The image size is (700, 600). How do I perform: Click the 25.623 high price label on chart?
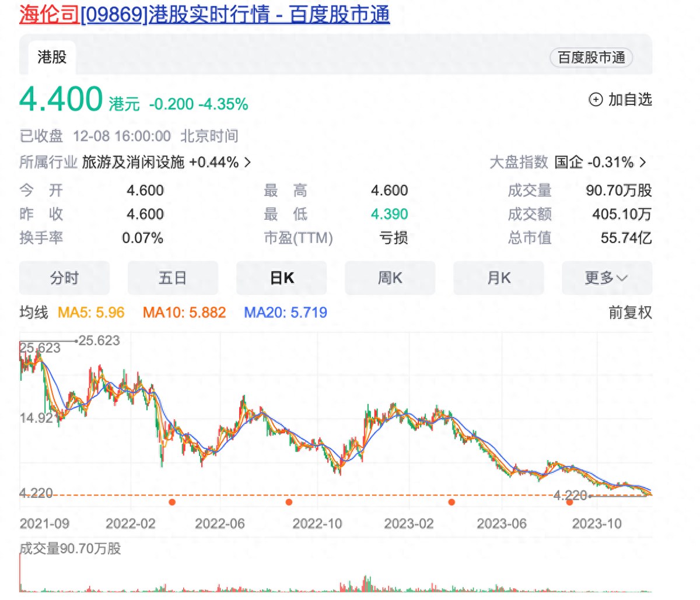(x=99, y=341)
